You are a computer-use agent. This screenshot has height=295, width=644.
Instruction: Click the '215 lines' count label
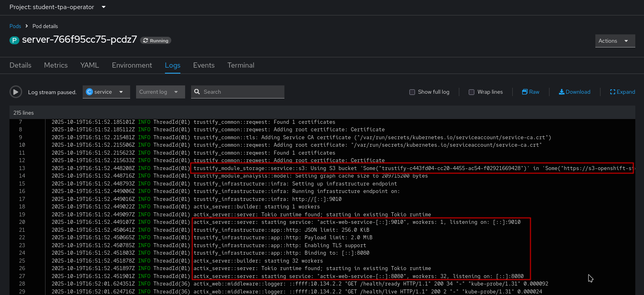point(24,113)
